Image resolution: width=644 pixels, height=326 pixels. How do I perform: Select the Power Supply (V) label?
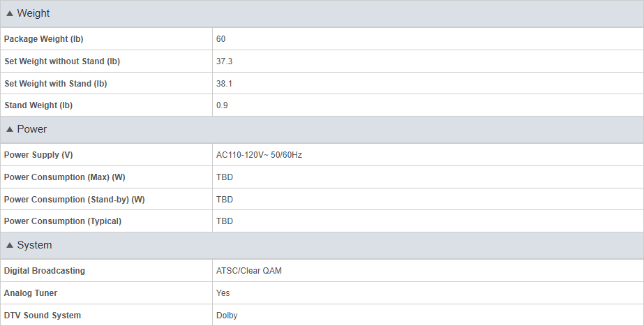click(38, 155)
